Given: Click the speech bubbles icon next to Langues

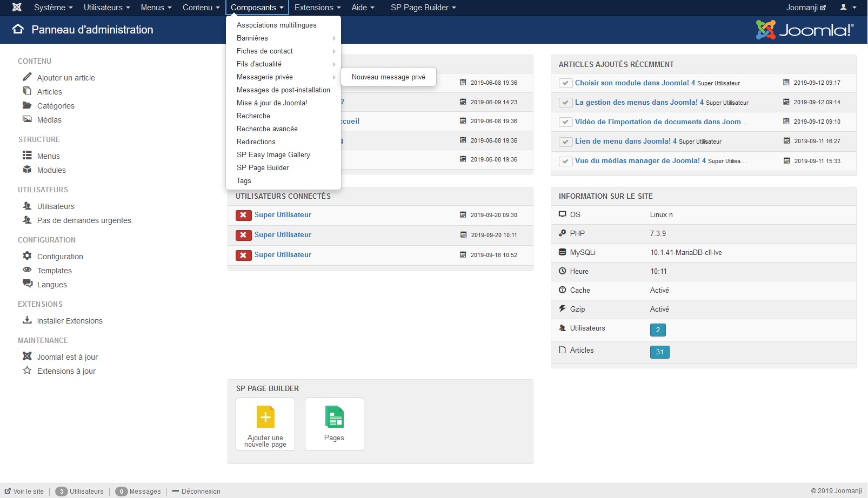Looking at the screenshot, I should pyautogui.click(x=27, y=283).
